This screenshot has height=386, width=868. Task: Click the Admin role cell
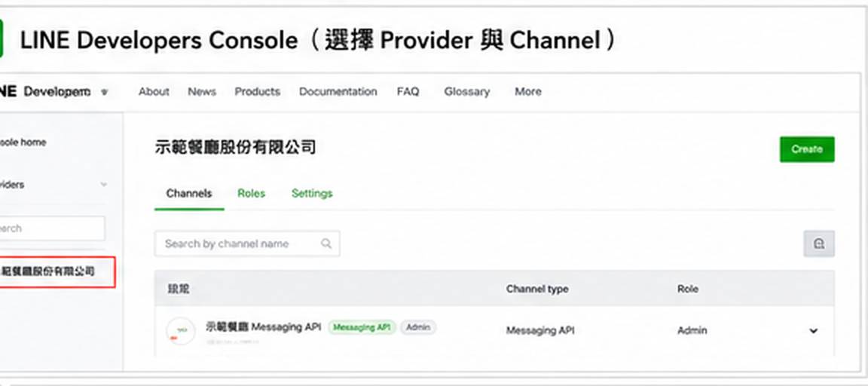tap(692, 331)
